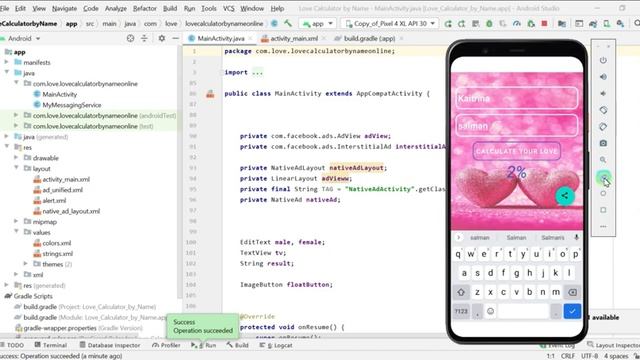Click the gutter run icon beside MainActivity class

(x=210, y=94)
